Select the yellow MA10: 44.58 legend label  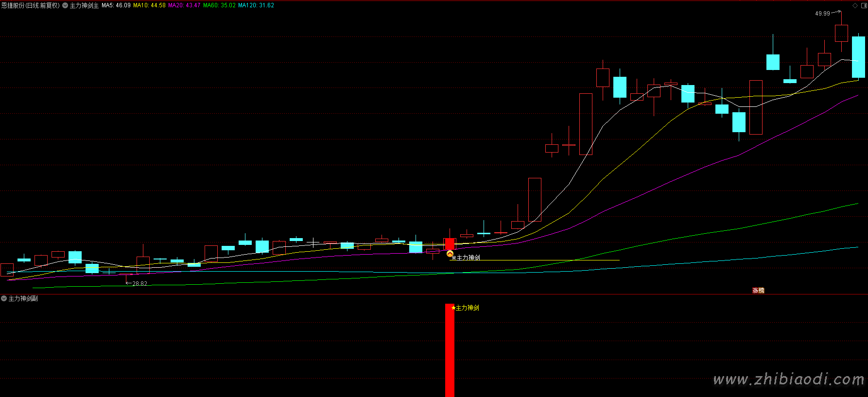[x=149, y=5]
